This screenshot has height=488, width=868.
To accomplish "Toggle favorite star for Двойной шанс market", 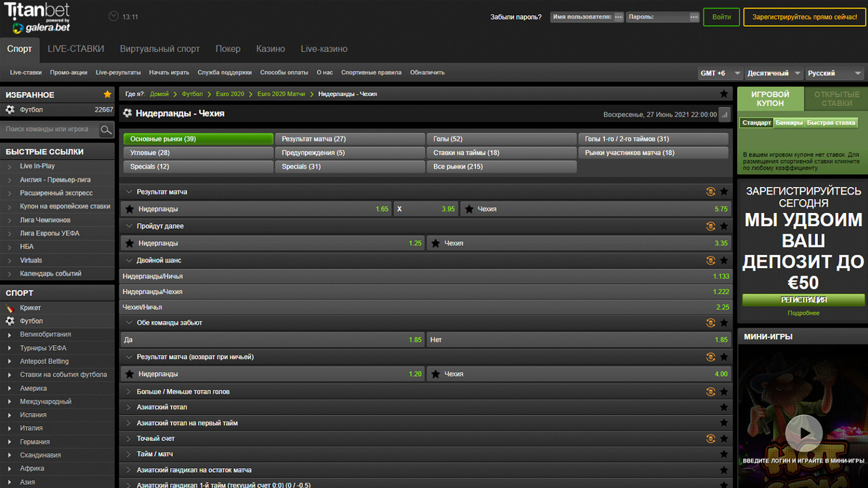I will pos(724,261).
